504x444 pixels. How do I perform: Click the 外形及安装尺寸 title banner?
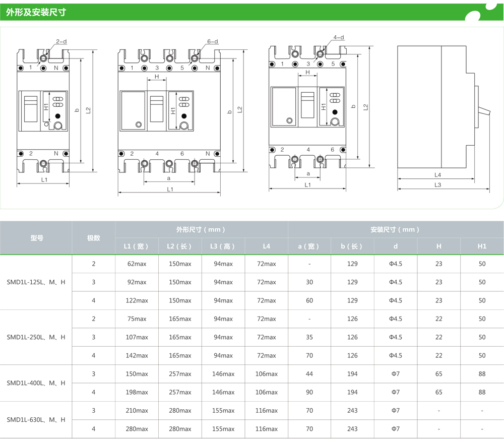pyautogui.click(x=36, y=12)
